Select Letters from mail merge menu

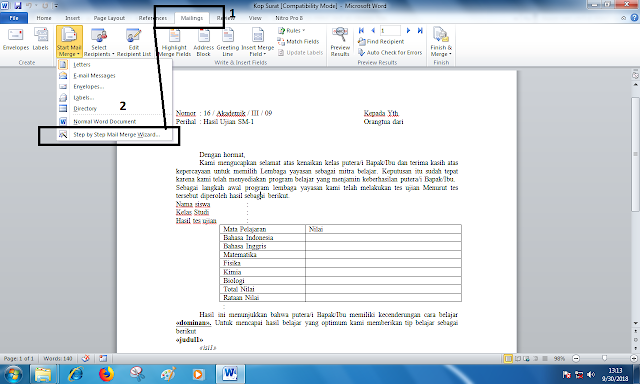pyautogui.click(x=114, y=64)
